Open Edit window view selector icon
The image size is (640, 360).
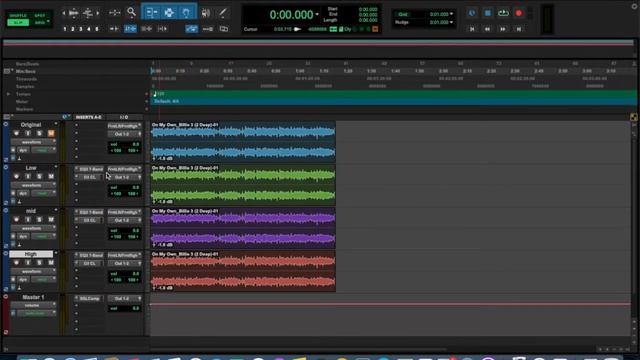coord(7,117)
